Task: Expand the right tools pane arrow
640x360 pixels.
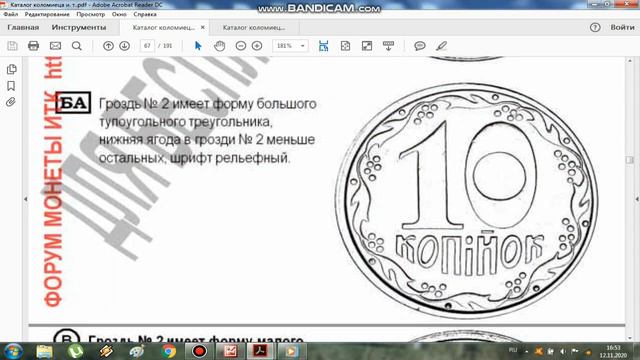Action: 637,199
